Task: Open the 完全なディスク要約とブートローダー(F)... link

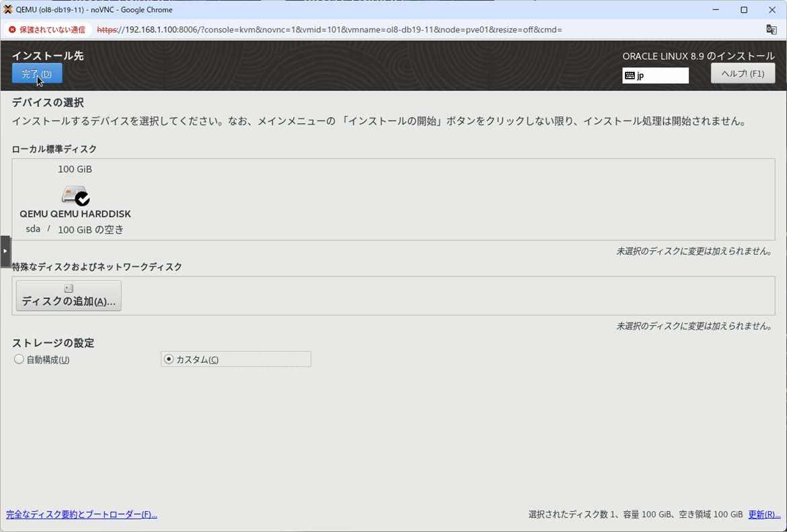Action: pyautogui.click(x=81, y=515)
